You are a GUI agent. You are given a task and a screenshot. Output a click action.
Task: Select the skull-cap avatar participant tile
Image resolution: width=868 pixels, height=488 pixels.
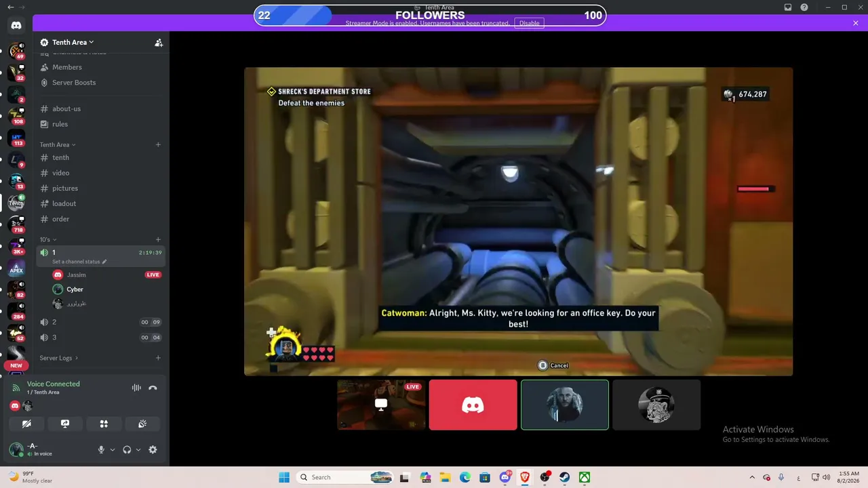(x=656, y=405)
